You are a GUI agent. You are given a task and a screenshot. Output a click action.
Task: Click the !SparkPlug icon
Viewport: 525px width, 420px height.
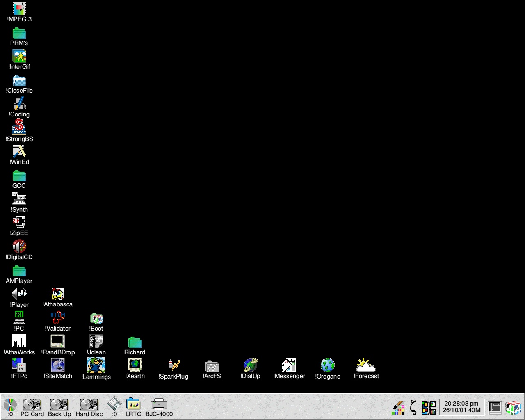[173, 369]
